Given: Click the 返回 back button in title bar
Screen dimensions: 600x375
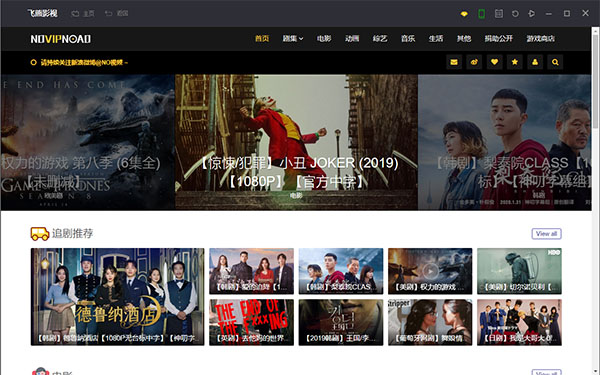Looking at the screenshot, I should coord(117,13).
